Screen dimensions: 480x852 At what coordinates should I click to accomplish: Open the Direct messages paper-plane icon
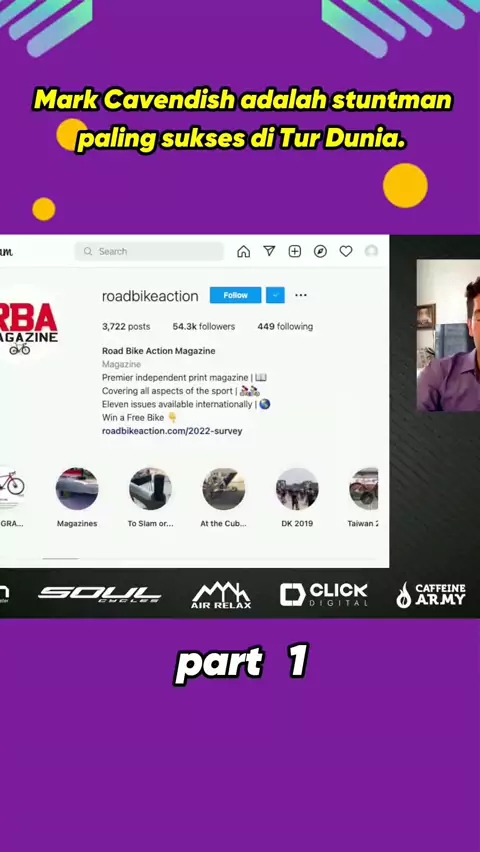point(269,251)
